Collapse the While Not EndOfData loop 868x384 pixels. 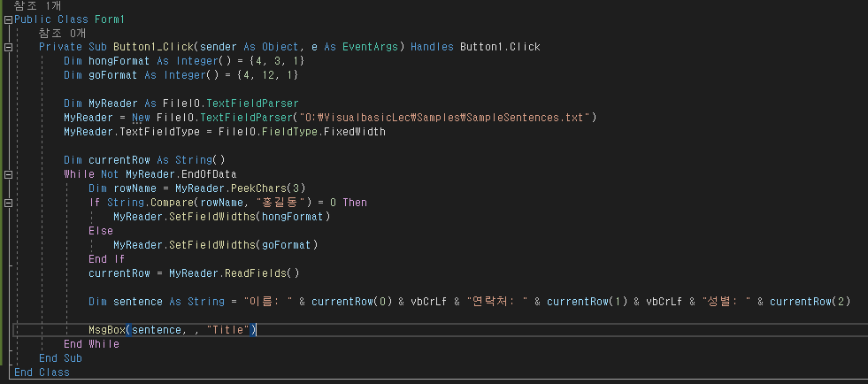coord(8,175)
